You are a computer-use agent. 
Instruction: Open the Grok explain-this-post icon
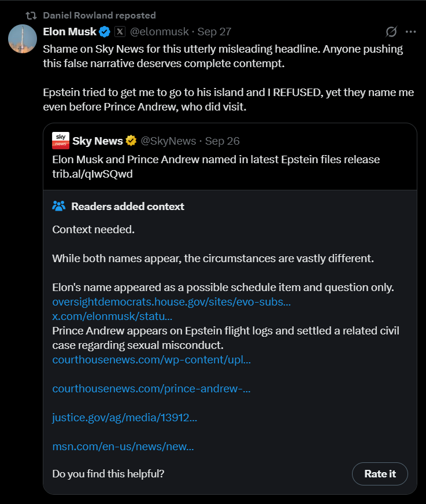pos(391,32)
